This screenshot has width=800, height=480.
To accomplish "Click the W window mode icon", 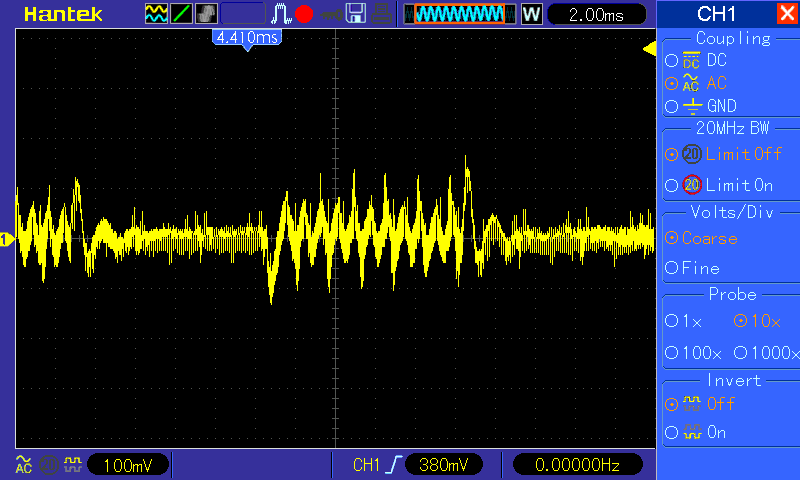I will tap(532, 14).
